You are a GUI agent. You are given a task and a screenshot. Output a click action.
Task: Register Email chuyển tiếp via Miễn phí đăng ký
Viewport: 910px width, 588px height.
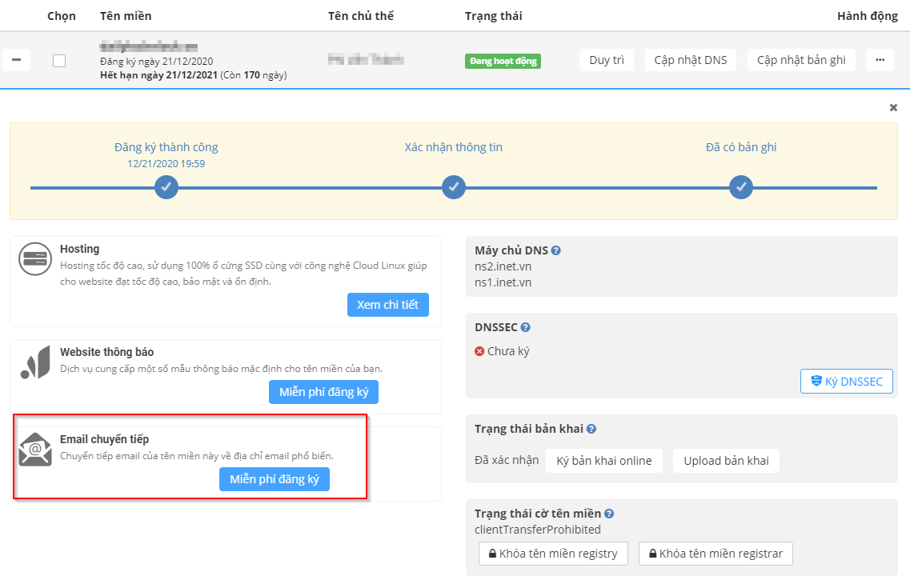point(275,479)
